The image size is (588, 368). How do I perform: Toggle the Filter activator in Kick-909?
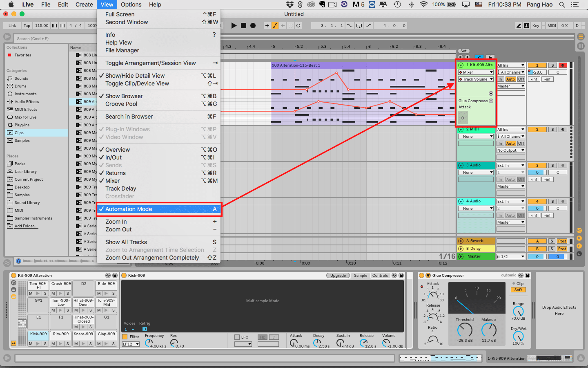(125, 337)
